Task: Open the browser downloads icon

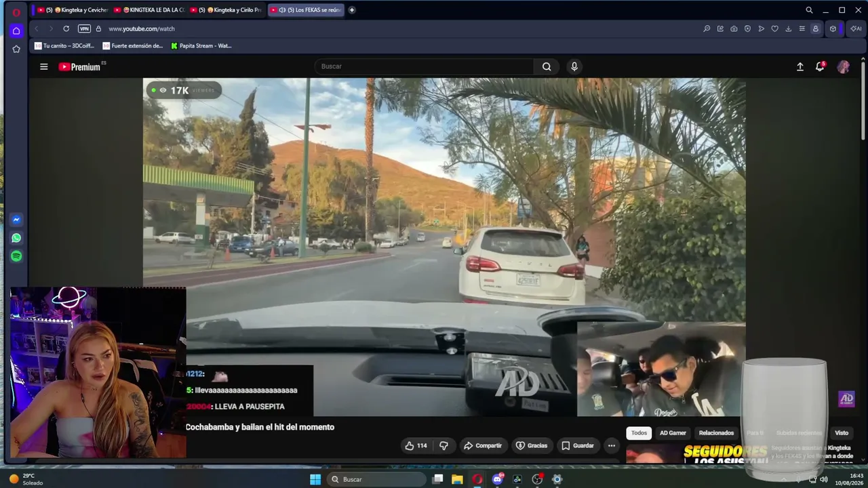Action: (x=788, y=28)
